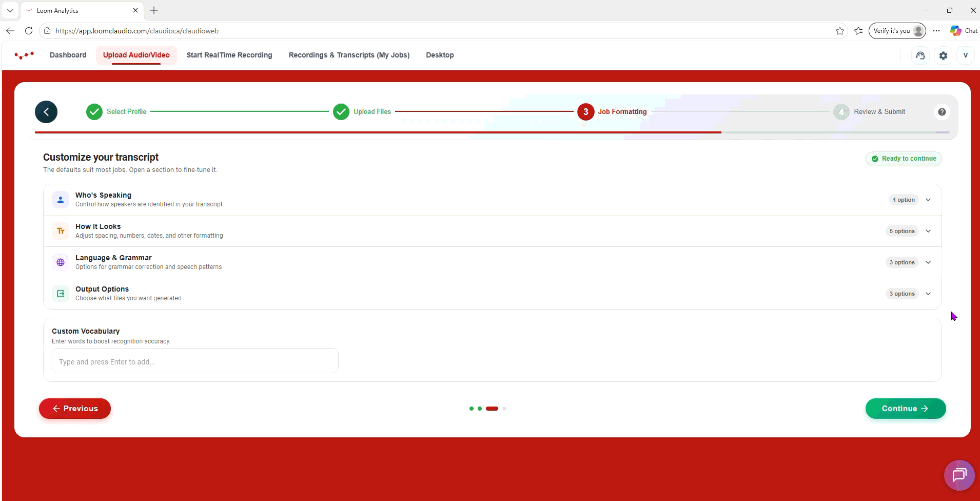Open the Copilot Chat icon

click(x=964, y=31)
